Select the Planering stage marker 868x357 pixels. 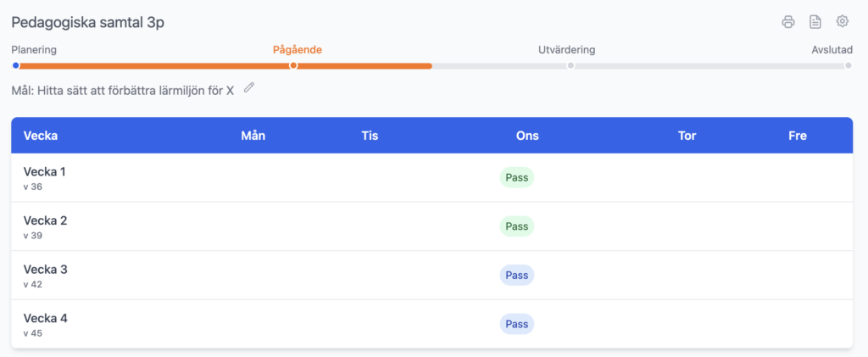[16, 65]
